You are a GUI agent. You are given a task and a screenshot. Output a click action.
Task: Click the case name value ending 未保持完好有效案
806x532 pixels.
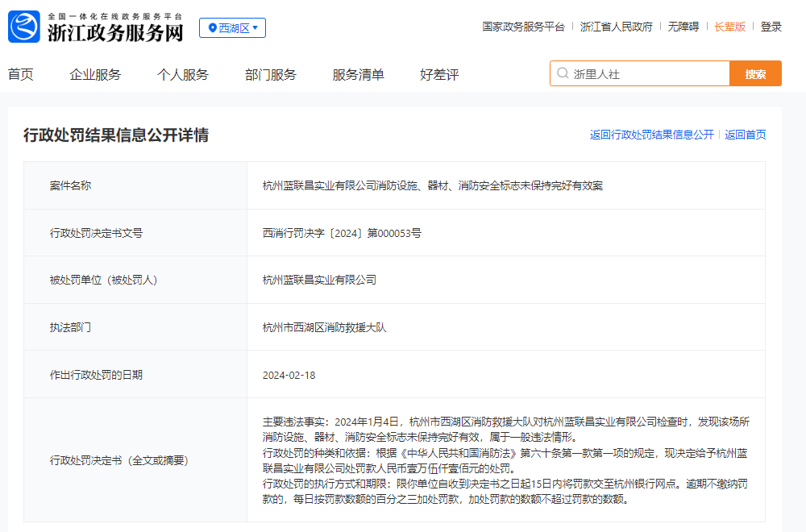click(433, 185)
